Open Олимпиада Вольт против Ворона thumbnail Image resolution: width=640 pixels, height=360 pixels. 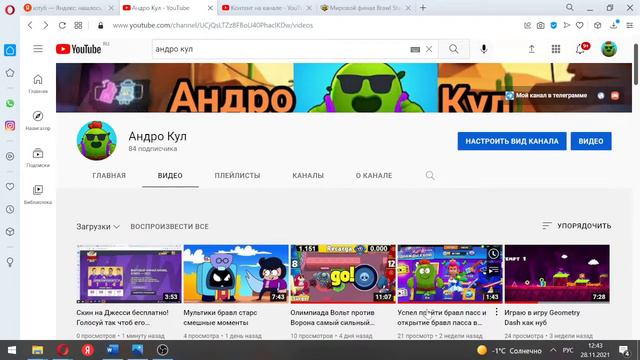point(343,274)
